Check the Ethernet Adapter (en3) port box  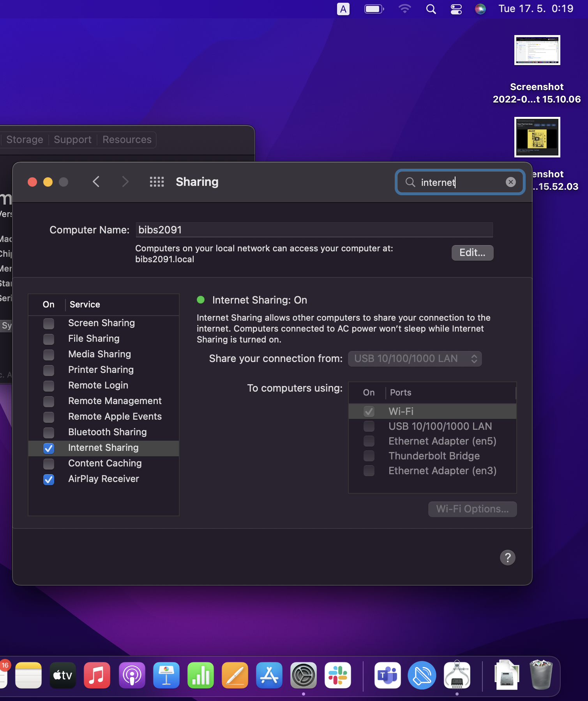(369, 471)
